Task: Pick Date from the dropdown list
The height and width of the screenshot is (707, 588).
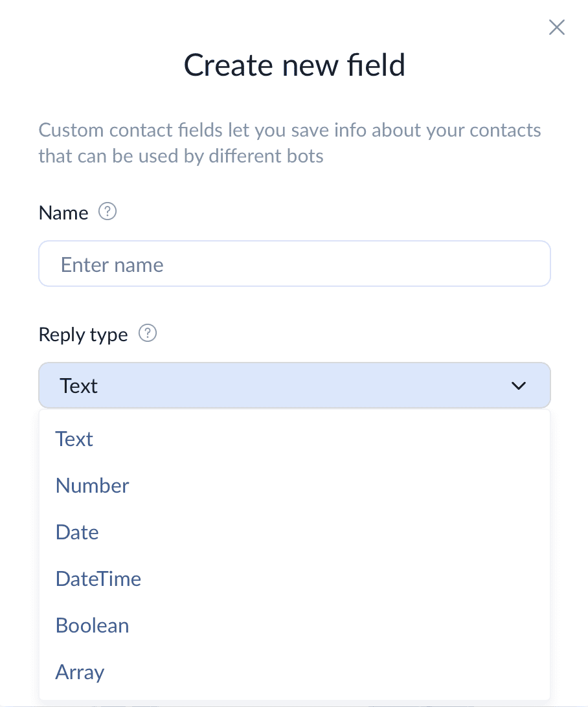Action: pyautogui.click(x=295, y=532)
